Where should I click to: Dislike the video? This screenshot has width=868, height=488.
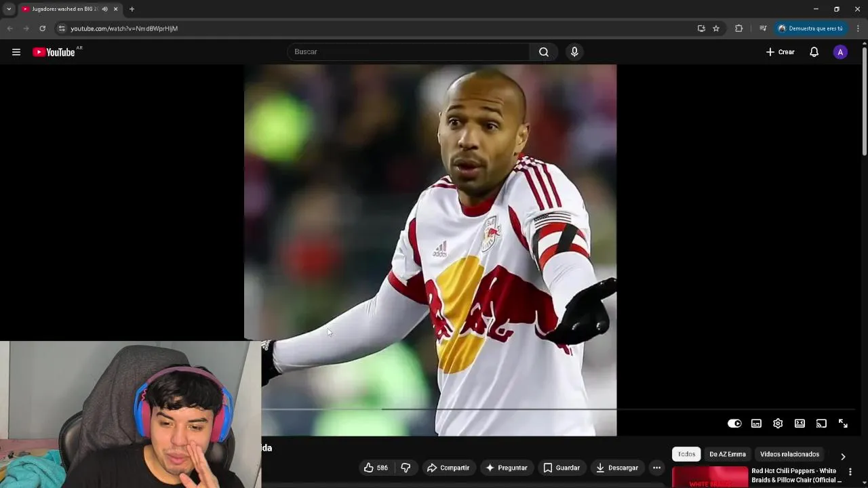[x=406, y=468]
